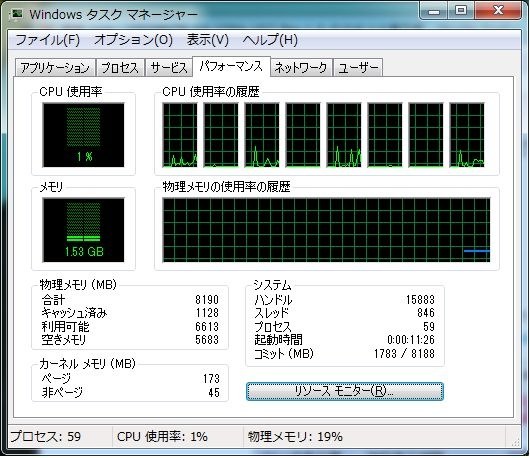The height and width of the screenshot is (458, 530).
Task: Open the 表示(V) menu
Action: pos(208,40)
